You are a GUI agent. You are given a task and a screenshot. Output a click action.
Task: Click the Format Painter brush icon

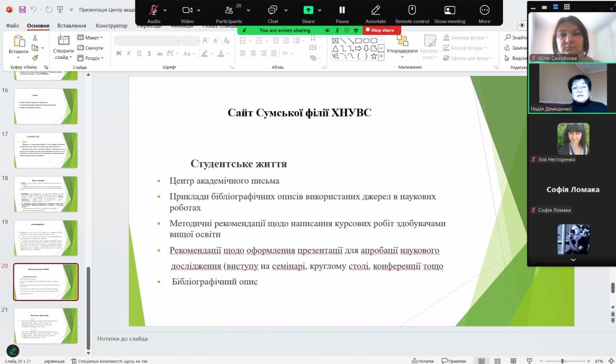click(35, 58)
